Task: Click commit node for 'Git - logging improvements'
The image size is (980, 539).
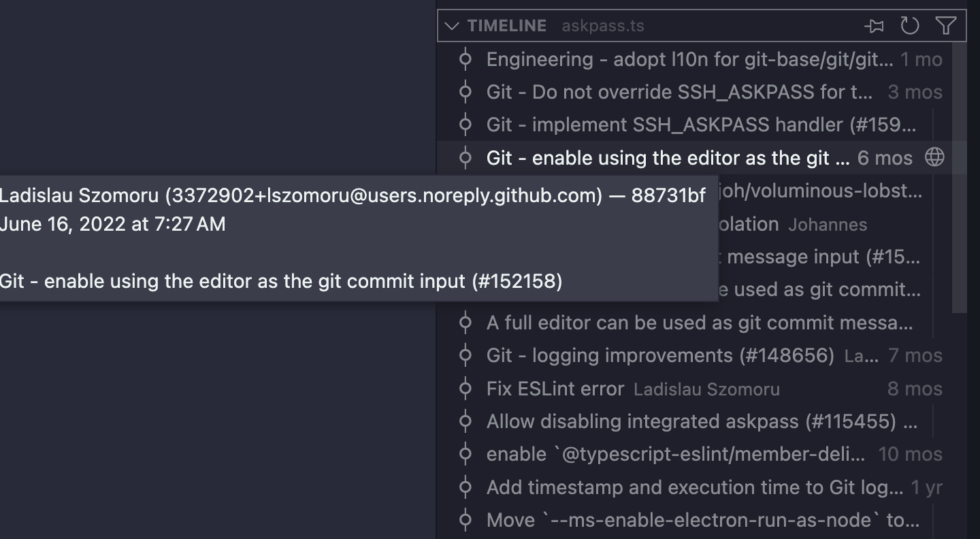Action: click(465, 355)
